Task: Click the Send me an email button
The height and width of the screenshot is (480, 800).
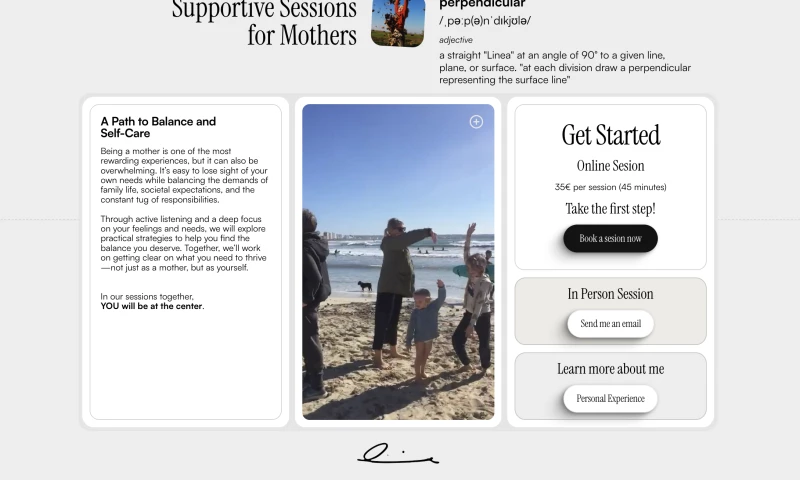Action: click(610, 323)
